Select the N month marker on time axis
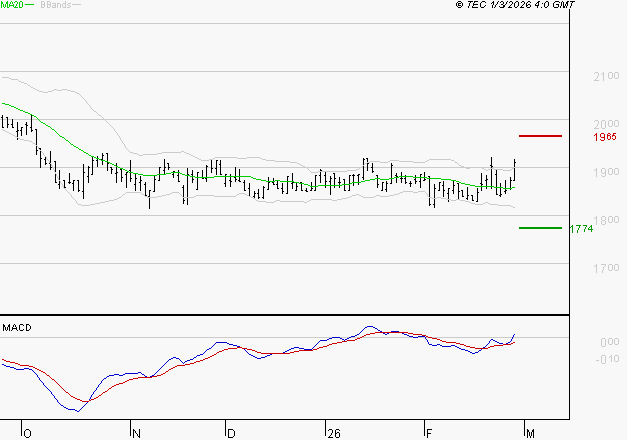This screenshot has width=627, height=440. (134, 433)
